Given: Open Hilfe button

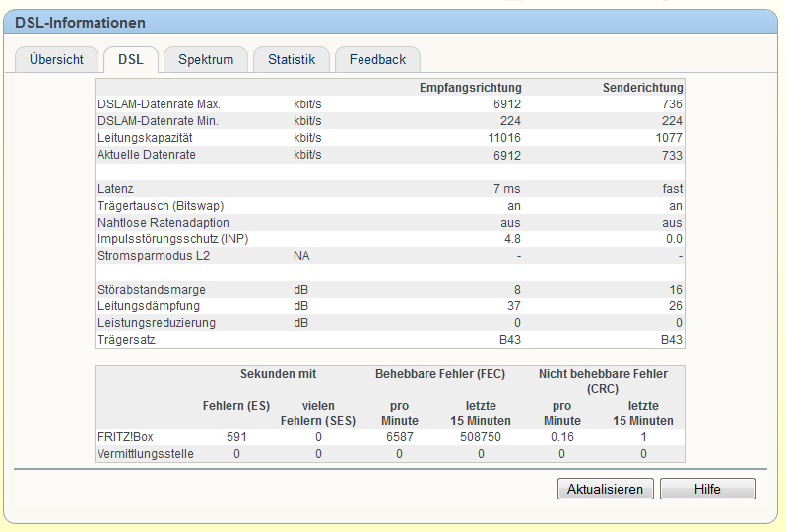Looking at the screenshot, I should (707, 489).
